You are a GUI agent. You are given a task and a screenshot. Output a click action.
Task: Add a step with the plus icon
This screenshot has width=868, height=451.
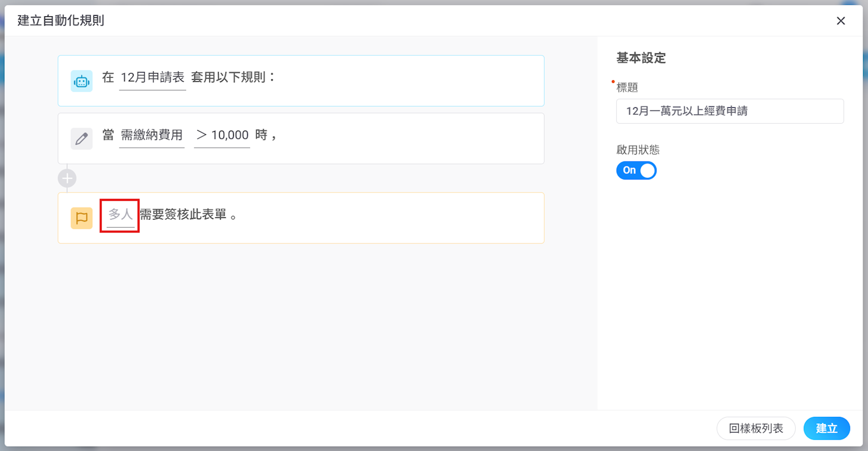67,178
